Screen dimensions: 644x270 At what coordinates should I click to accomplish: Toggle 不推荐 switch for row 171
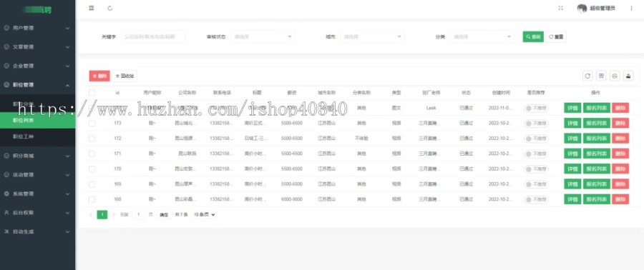536,154
